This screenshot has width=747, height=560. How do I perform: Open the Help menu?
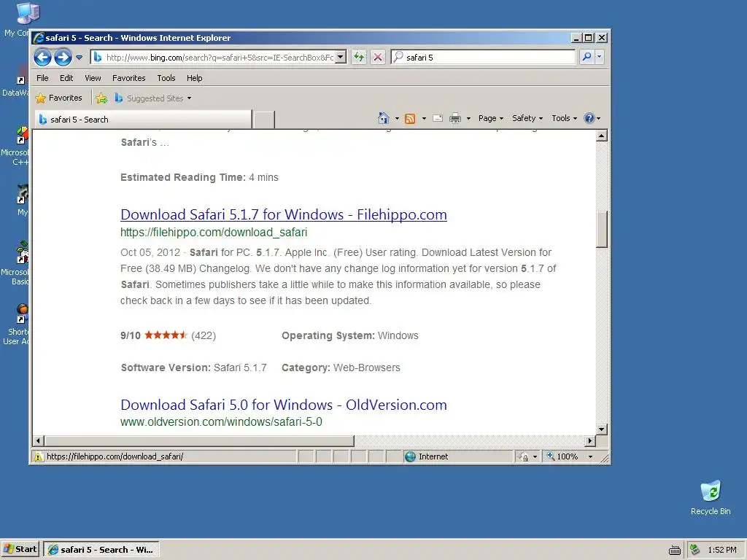(194, 78)
